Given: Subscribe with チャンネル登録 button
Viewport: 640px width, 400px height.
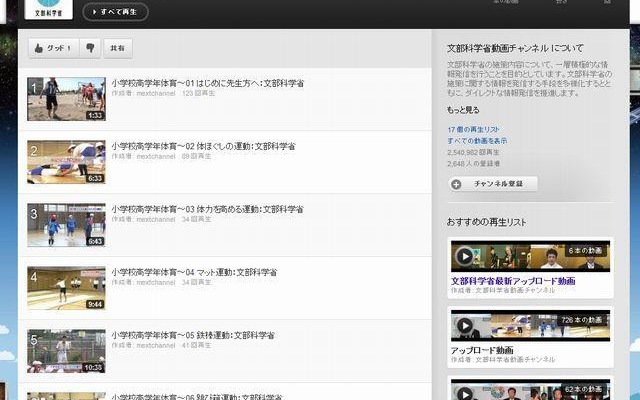Looking at the screenshot, I should point(493,184).
